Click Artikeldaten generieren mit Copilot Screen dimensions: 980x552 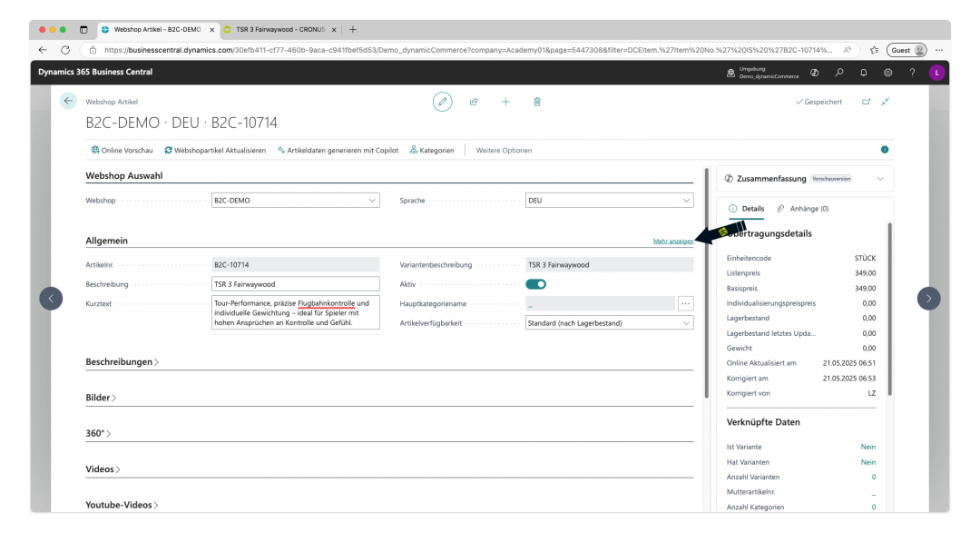tap(338, 150)
